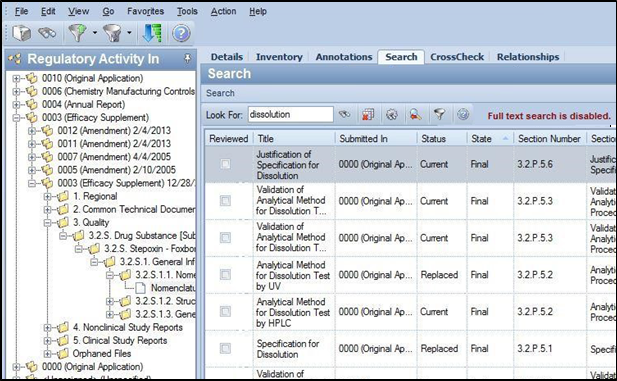617x381 pixels.
Task: Click the funnel icon in search toolbar
Action: pos(439,115)
